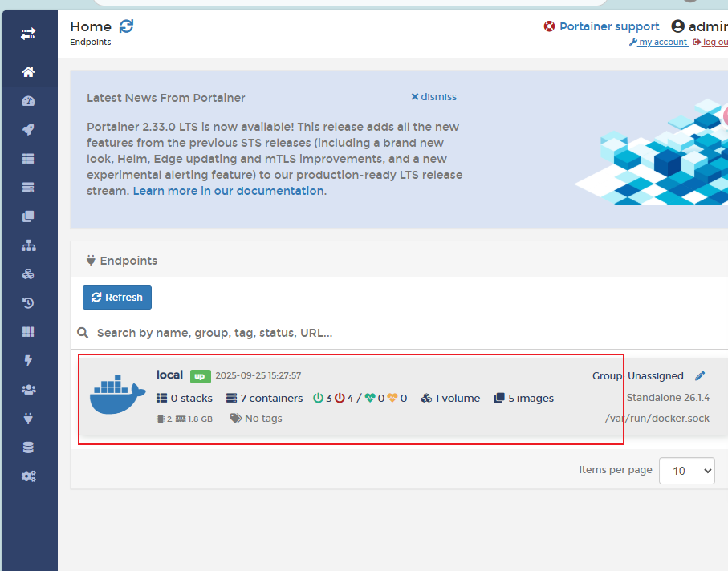Click the 2025-09-25 15:27:57 timestamp
The image size is (728, 571).
click(258, 375)
